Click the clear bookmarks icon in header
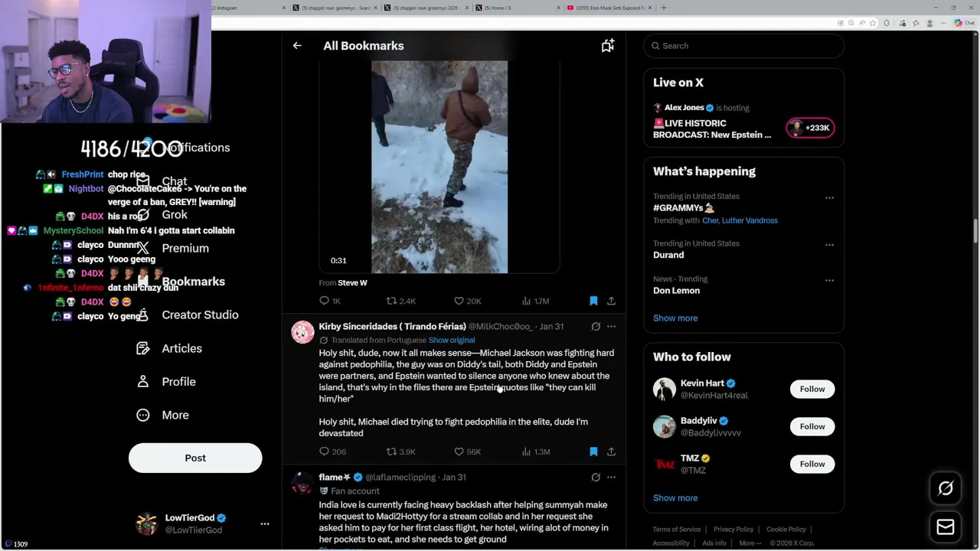Viewport: 980px width, 551px height. pos(607,46)
